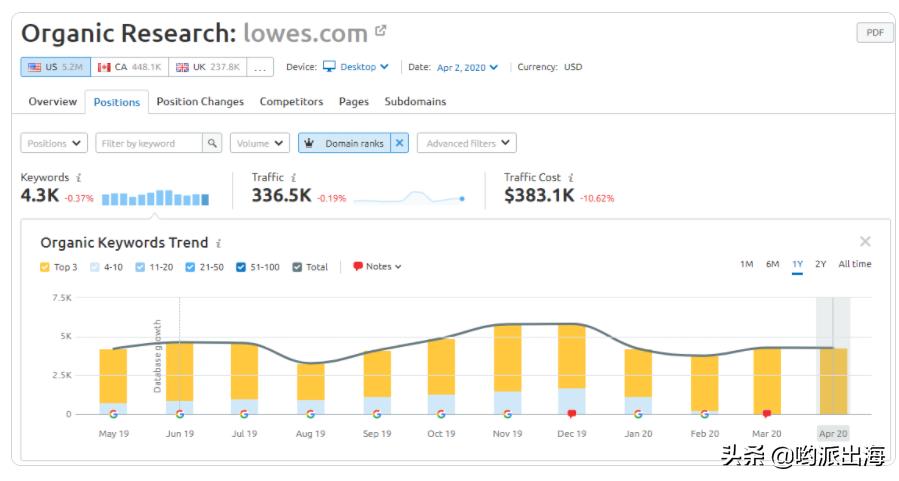The width and height of the screenshot is (899, 481).
Task: Set chart range to 1Y
Action: (x=798, y=264)
